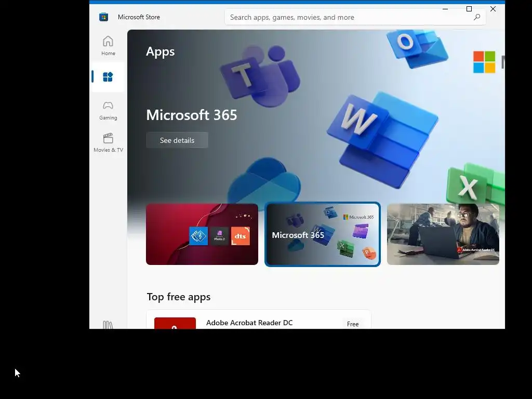Viewport: 532px width, 399px height.
Task: Close the Microsoft Store window
Action: click(493, 9)
